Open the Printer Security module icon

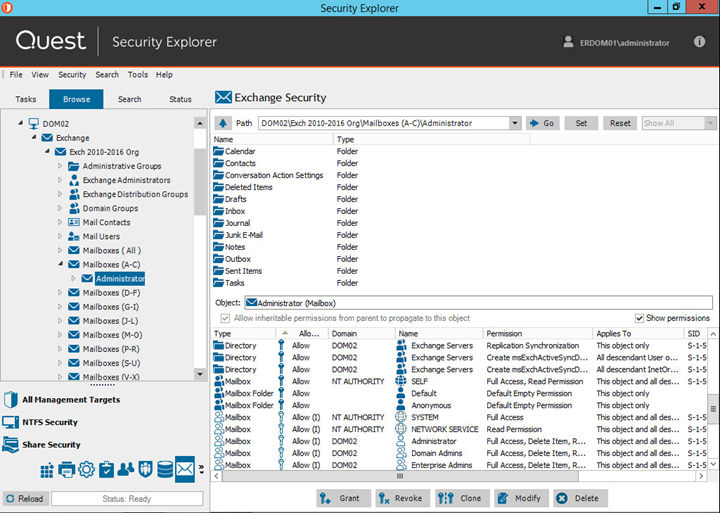click(66, 470)
